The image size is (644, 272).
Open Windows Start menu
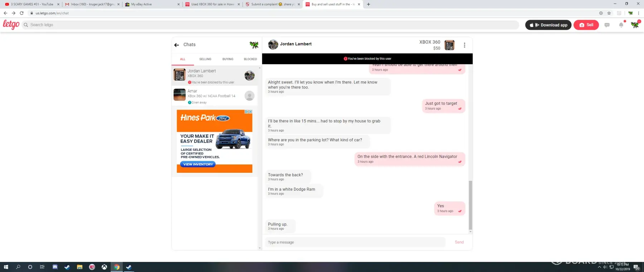(6, 267)
